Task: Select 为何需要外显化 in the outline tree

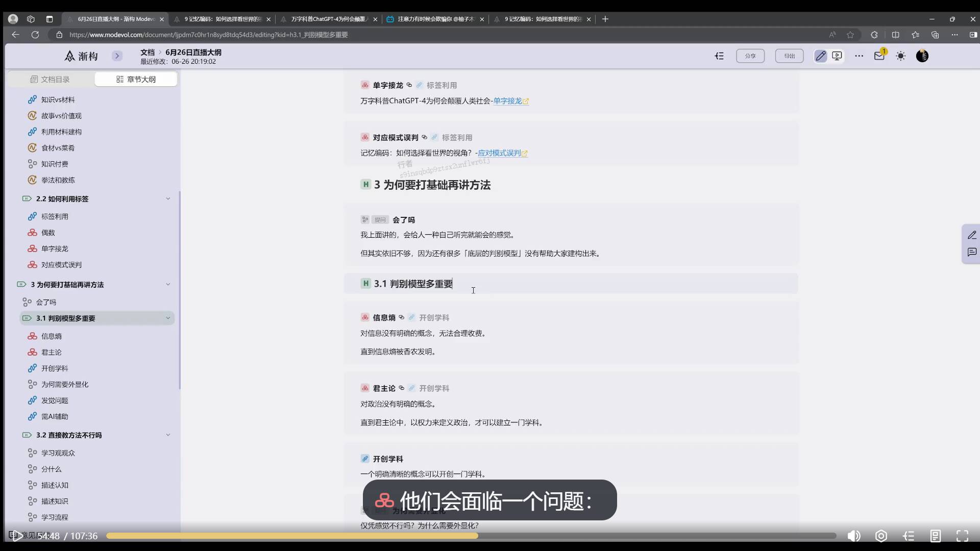Action: (x=65, y=384)
